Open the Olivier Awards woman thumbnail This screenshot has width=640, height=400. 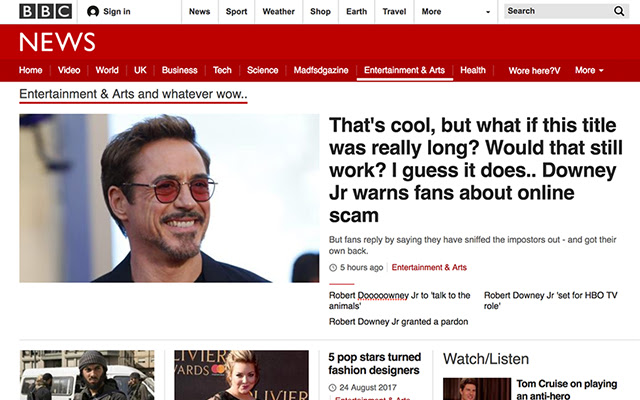point(241,375)
